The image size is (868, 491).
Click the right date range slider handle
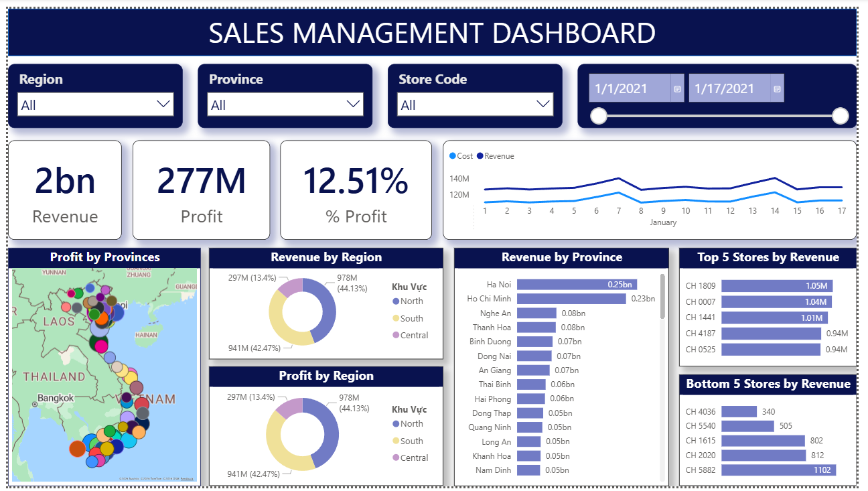click(x=840, y=116)
